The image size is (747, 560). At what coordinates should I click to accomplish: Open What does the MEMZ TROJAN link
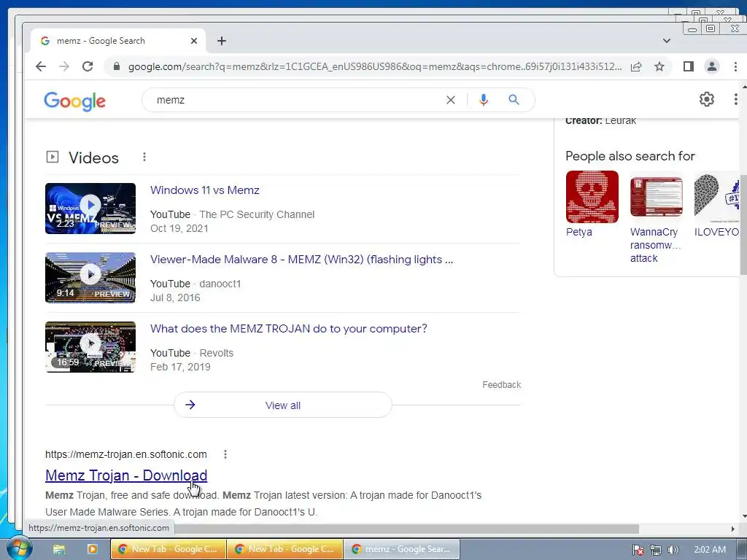289,329
